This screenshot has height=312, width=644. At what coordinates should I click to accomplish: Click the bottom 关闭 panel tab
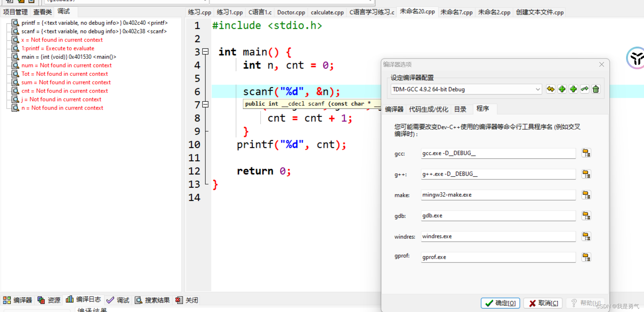tap(187, 300)
